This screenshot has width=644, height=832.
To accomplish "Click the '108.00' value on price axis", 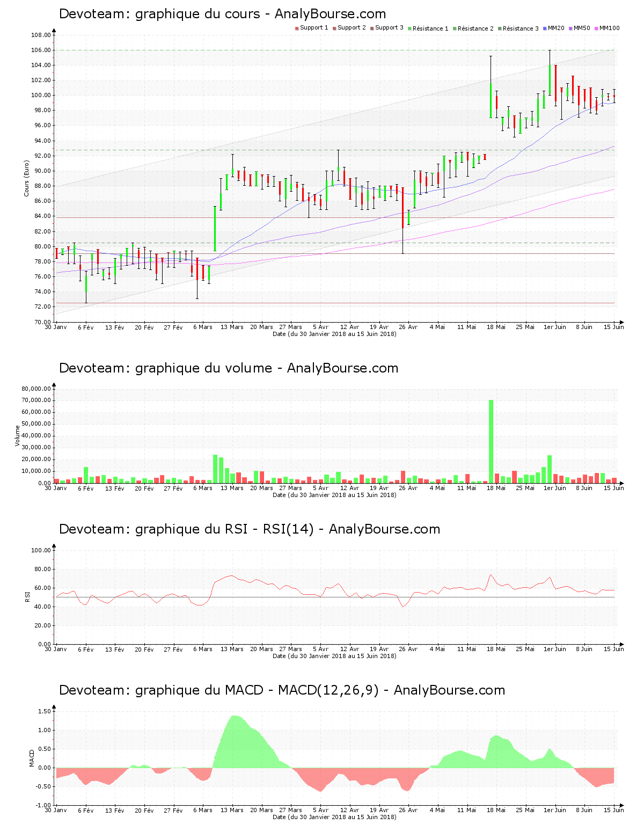I will [41, 35].
